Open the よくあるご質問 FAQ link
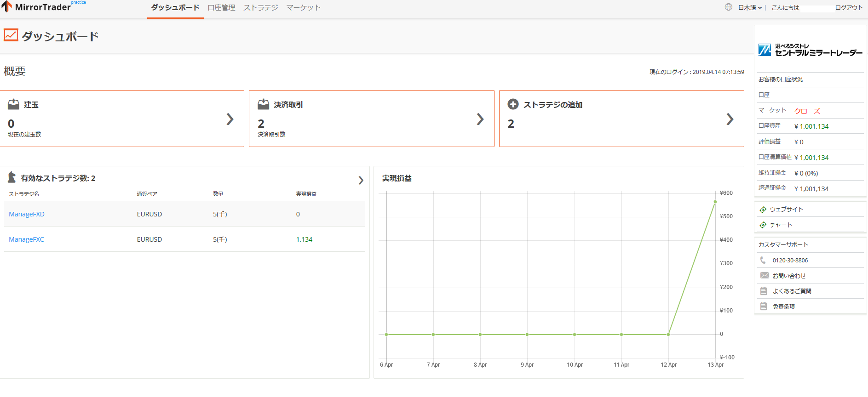This screenshot has width=868, height=397. 792,291
